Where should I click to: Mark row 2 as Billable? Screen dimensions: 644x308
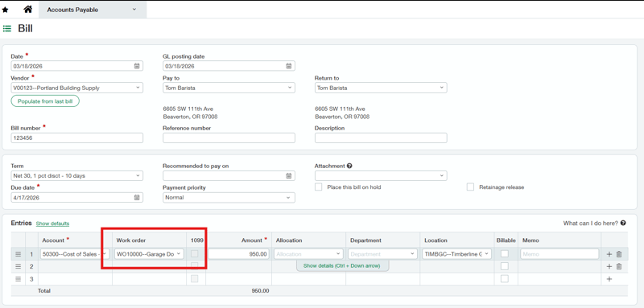click(505, 266)
